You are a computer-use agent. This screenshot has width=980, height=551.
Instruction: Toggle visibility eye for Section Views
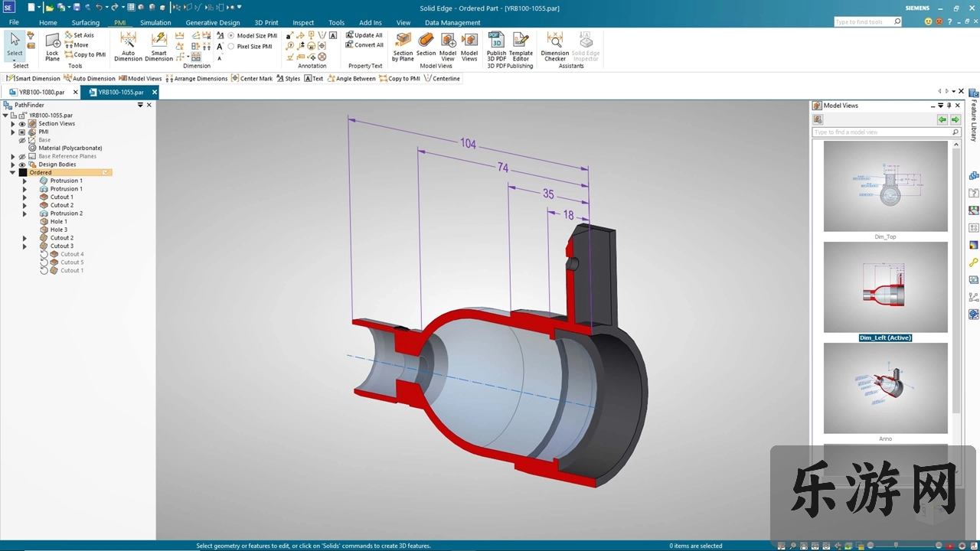pos(22,123)
